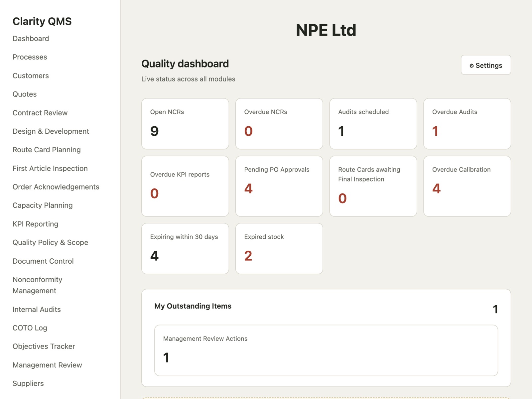Select the Overdue KPI reports card

coord(185,186)
